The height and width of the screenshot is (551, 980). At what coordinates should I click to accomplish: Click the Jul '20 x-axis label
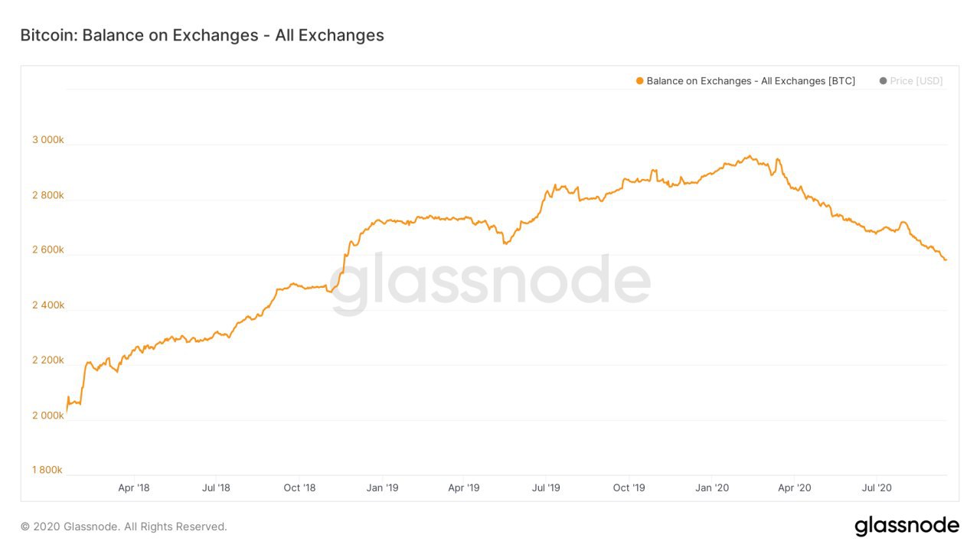coord(877,487)
